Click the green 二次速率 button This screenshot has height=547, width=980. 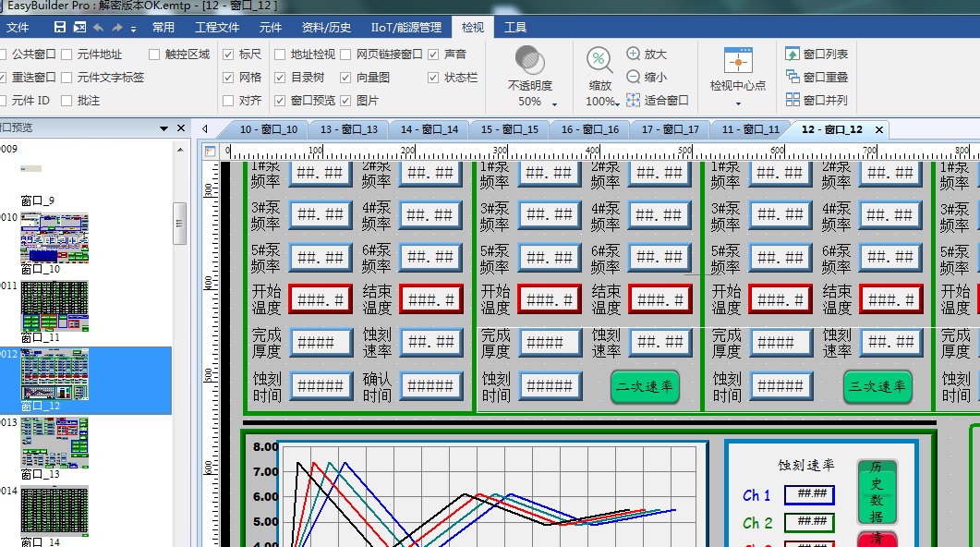point(645,387)
